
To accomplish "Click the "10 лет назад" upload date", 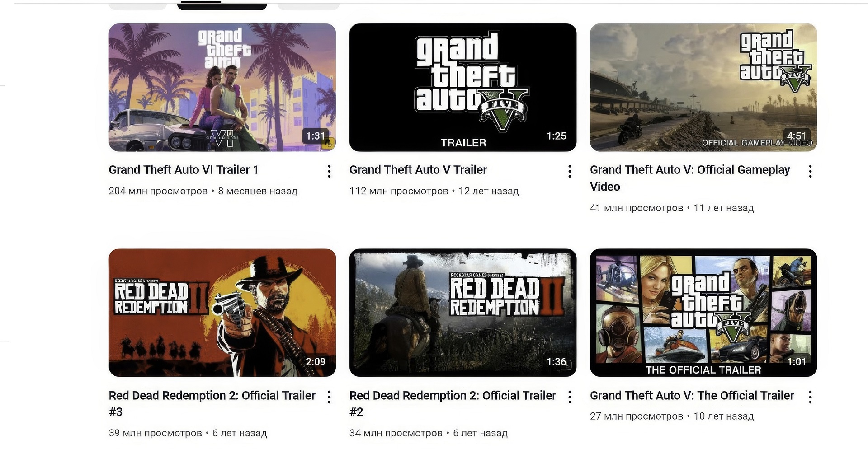I will [724, 416].
